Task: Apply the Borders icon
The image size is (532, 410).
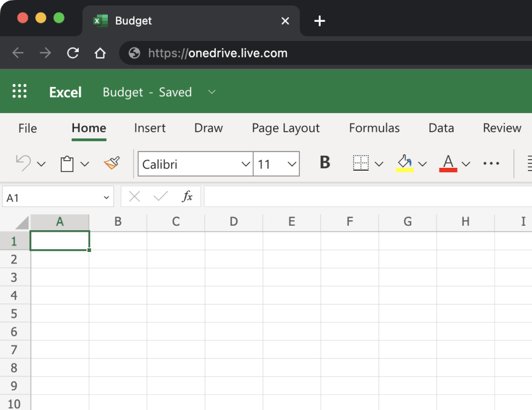Action: [361, 163]
